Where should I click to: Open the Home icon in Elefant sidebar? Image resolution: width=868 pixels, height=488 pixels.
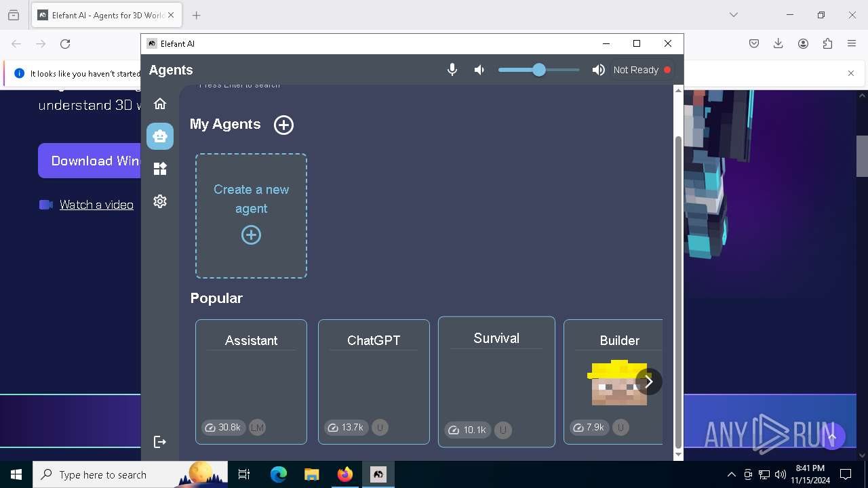point(160,104)
